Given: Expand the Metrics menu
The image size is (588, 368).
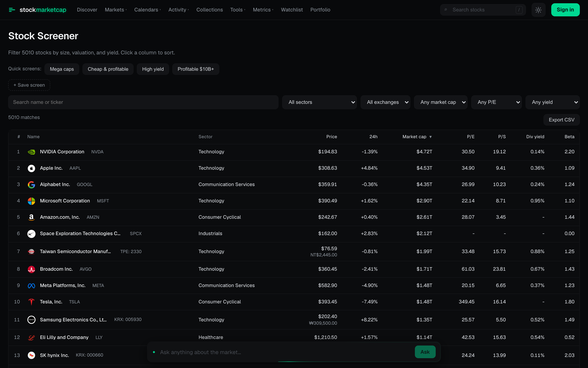Looking at the screenshot, I should pyautogui.click(x=263, y=10).
